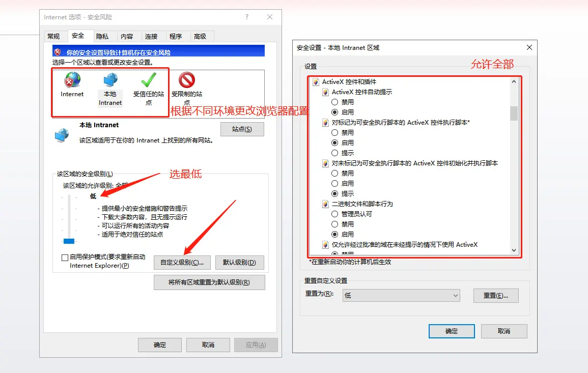Select the 本地 Intranet zone icon

click(110, 80)
